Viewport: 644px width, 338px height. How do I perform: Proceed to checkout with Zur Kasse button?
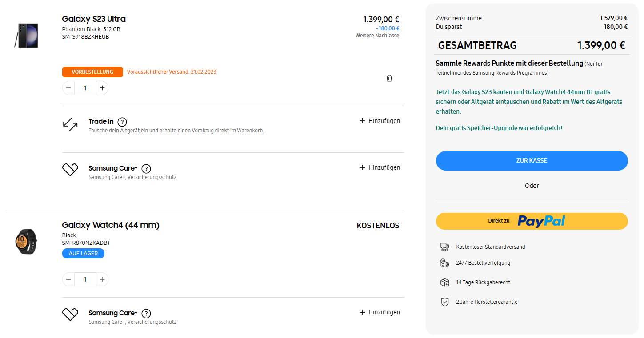[x=532, y=160]
